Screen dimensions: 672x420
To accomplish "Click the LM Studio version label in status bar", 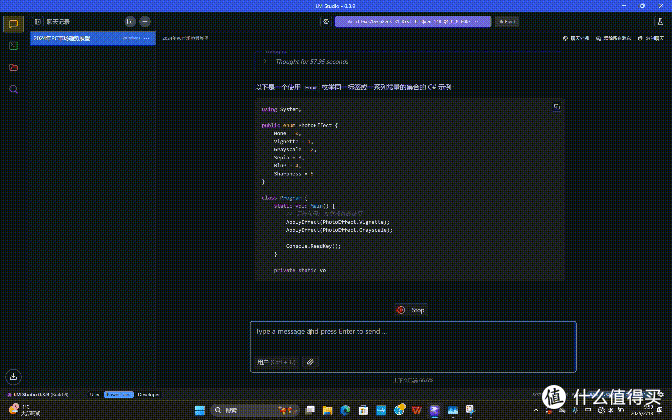I will 38,395.
